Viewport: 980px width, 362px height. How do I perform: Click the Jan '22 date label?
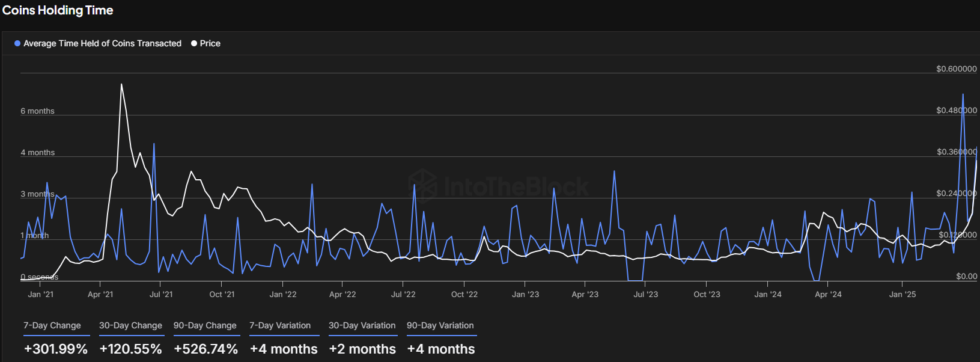(283, 294)
